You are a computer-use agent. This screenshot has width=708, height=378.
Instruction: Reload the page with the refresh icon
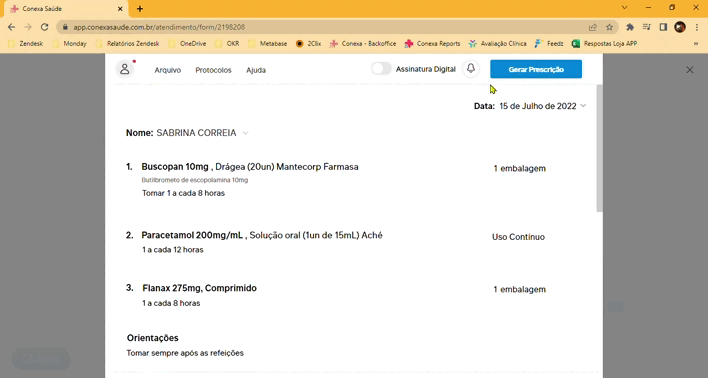44,27
